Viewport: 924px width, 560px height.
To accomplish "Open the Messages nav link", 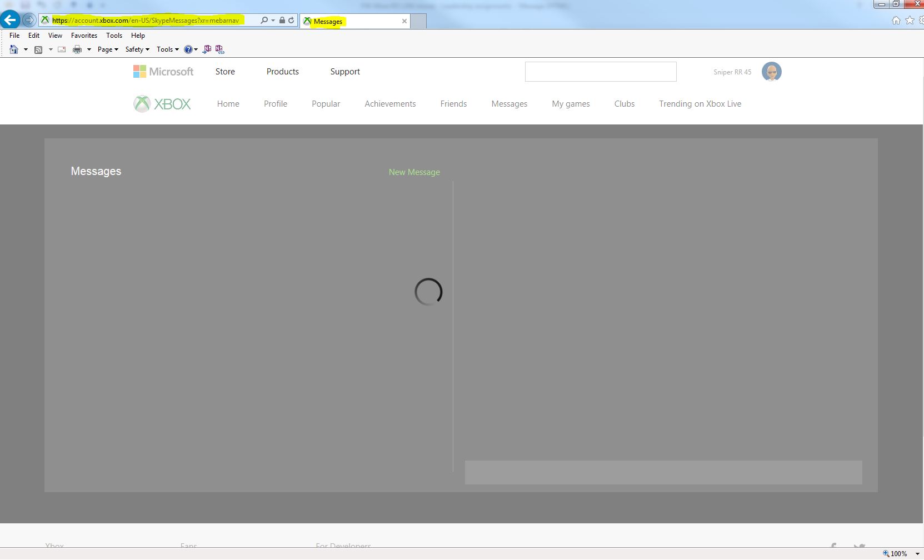I will [510, 104].
